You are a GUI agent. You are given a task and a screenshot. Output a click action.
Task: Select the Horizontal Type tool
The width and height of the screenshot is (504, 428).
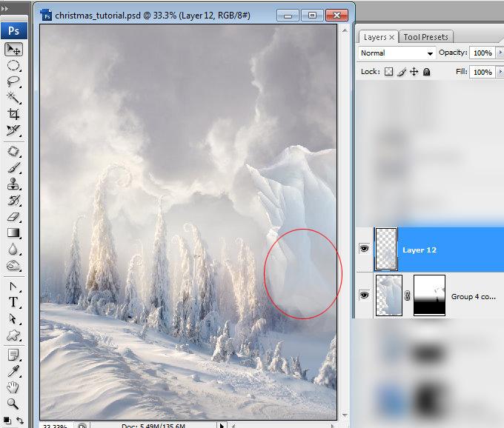pyautogui.click(x=13, y=302)
